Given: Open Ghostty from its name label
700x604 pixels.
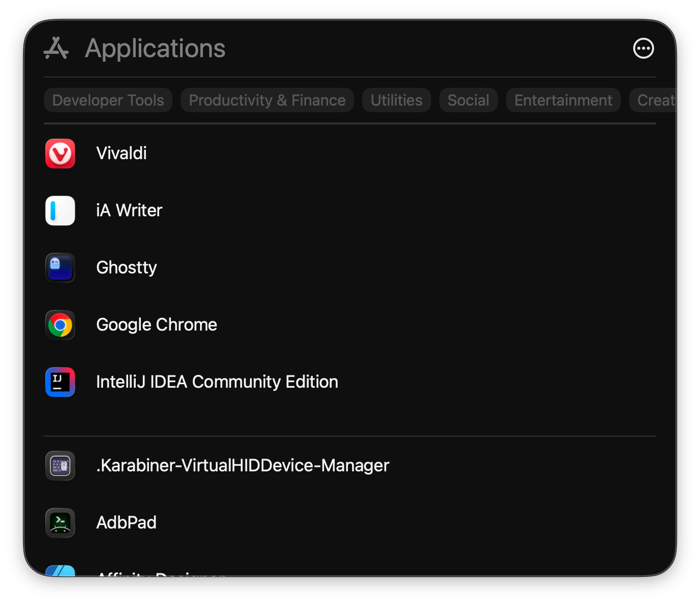Looking at the screenshot, I should click(x=127, y=268).
